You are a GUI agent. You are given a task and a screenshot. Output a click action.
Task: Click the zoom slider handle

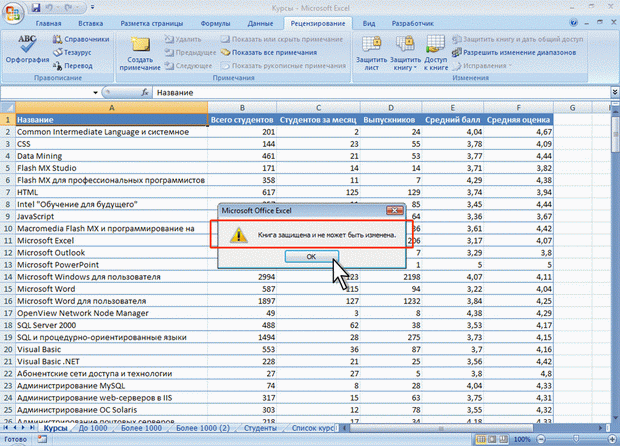(576, 439)
